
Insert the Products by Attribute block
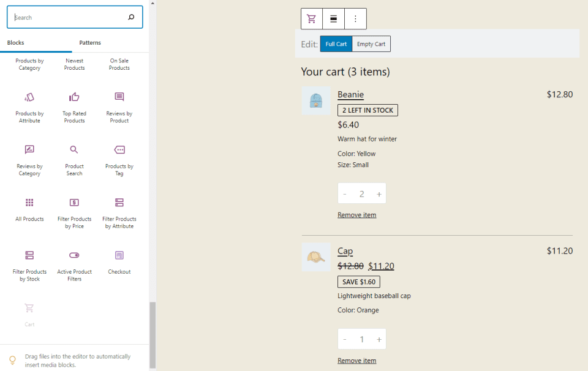(x=29, y=106)
